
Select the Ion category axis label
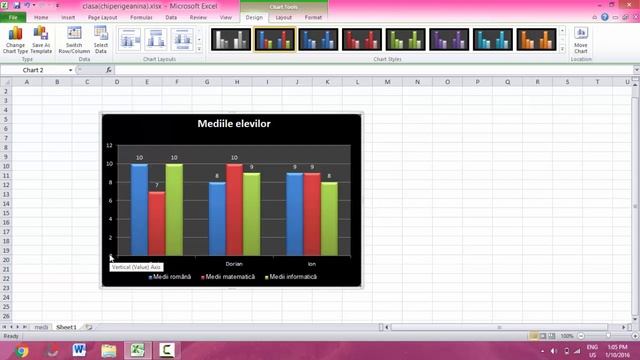tap(312, 264)
